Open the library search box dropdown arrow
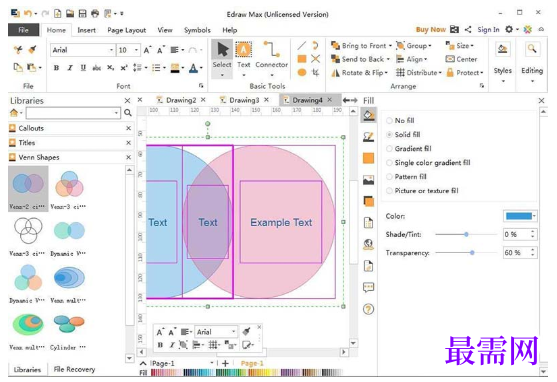The image size is (557, 382). pos(116,113)
